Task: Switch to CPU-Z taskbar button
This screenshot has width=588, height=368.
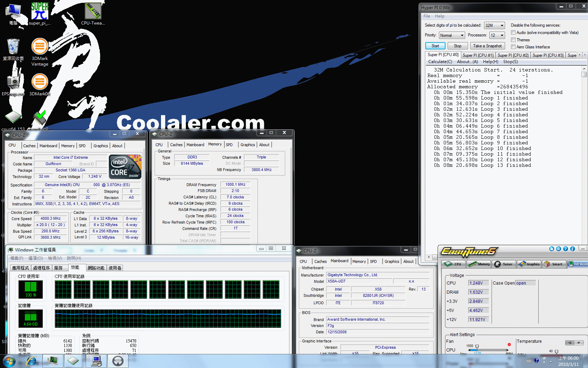Action: pyautogui.click(x=73, y=361)
